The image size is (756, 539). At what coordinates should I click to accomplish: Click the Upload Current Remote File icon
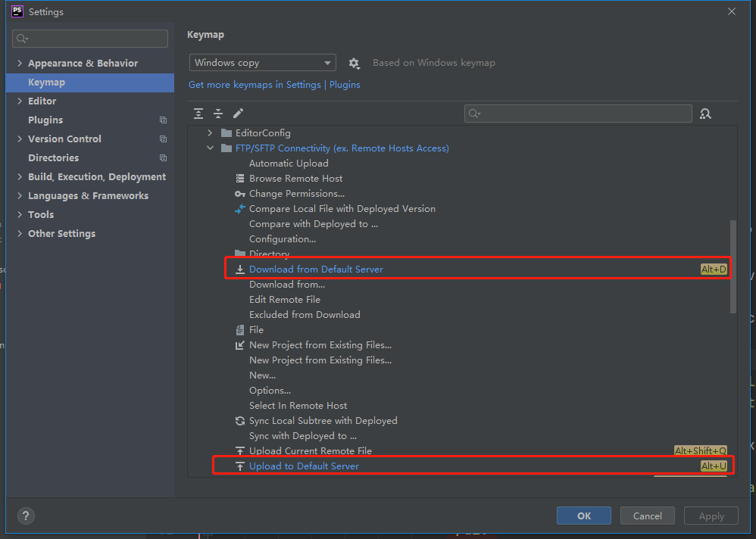[239, 451]
